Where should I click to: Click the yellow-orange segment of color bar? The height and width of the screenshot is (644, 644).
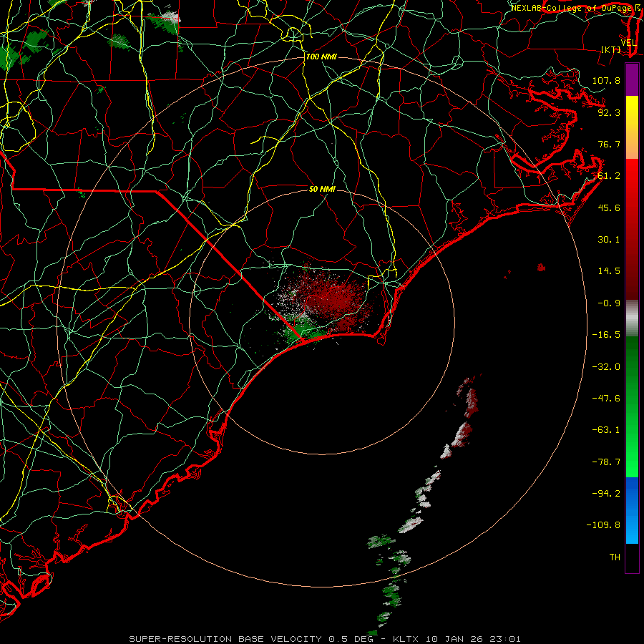[632, 127]
